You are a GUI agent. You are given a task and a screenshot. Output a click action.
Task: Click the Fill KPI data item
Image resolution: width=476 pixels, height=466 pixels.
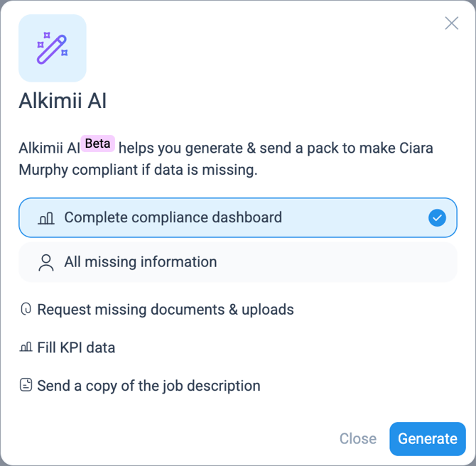click(76, 348)
